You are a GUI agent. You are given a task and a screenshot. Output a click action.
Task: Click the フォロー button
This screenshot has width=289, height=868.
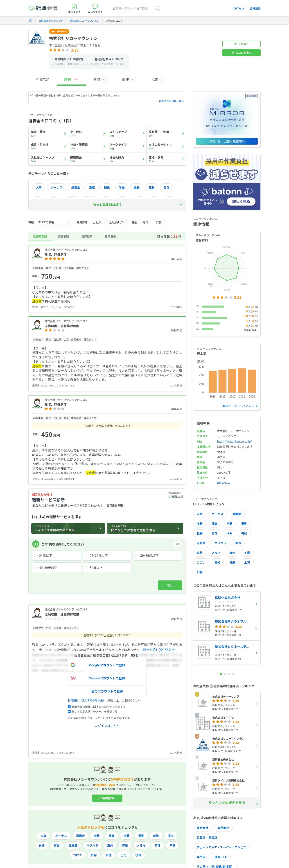[241, 44]
